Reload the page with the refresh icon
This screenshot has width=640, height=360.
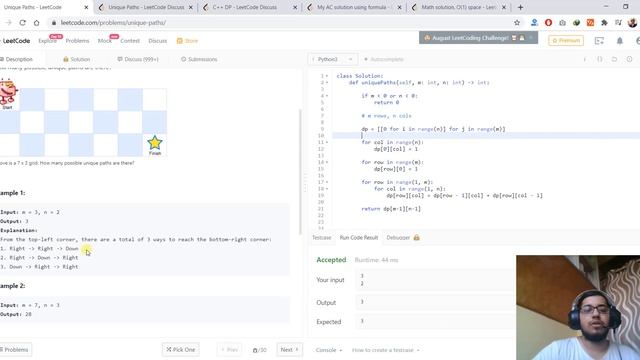[22, 23]
